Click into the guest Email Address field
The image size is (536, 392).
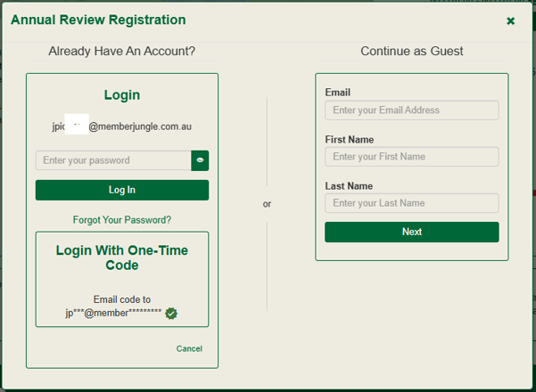click(x=411, y=110)
